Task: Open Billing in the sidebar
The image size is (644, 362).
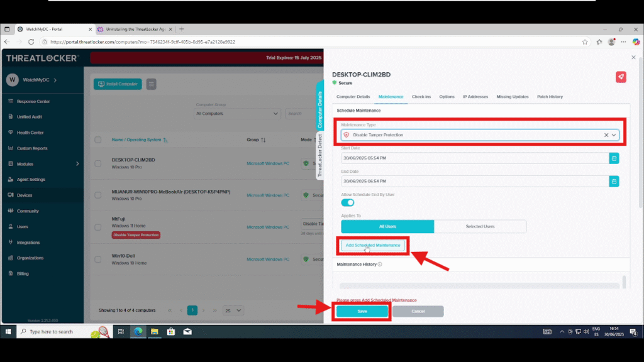Action: pyautogui.click(x=23, y=274)
